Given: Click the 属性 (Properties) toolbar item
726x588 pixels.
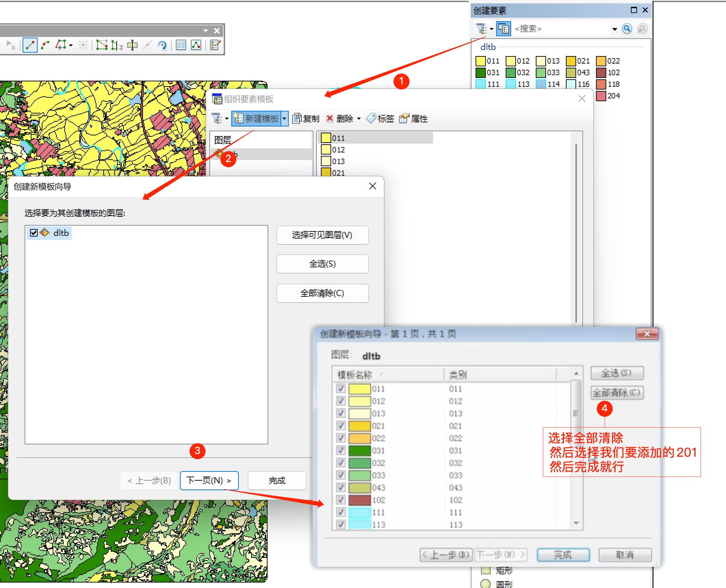Looking at the screenshot, I should (x=414, y=119).
